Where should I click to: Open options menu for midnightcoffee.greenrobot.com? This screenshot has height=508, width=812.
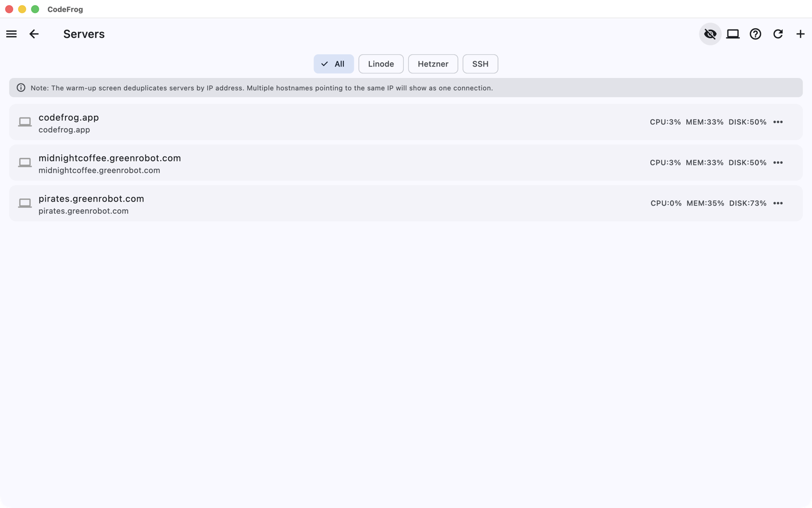tap(778, 163)
